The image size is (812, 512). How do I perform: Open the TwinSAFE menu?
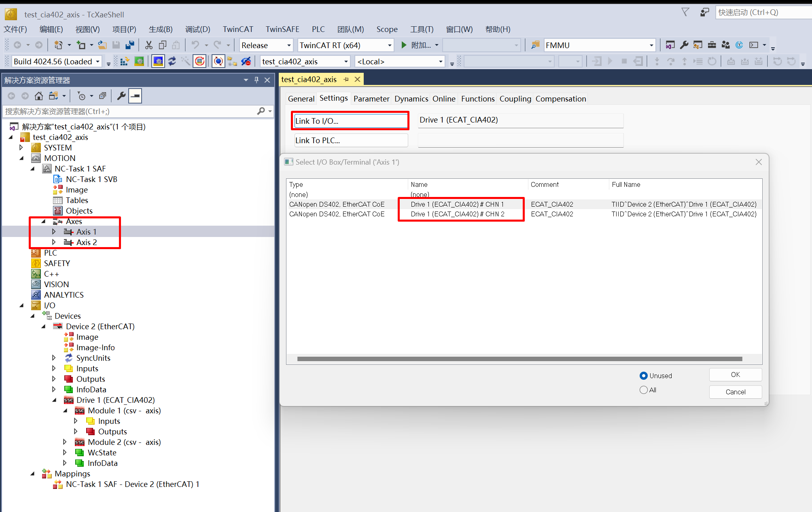[x=282, y=29]
